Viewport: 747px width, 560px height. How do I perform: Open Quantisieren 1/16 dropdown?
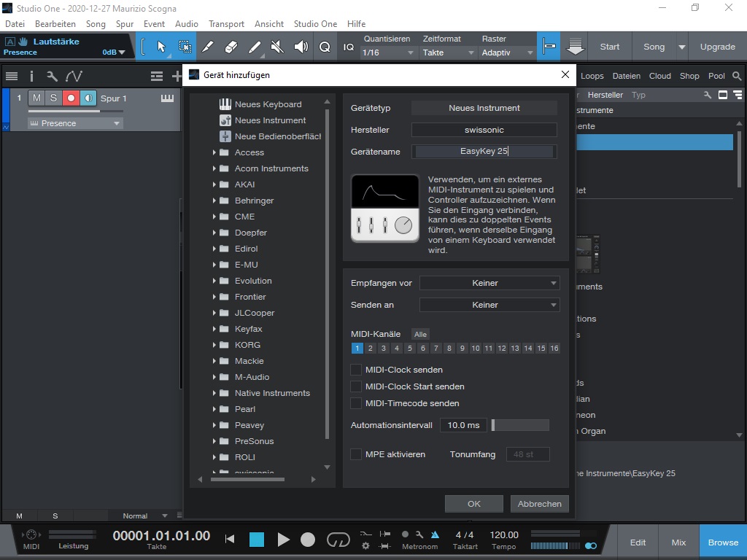pos(387,52)
